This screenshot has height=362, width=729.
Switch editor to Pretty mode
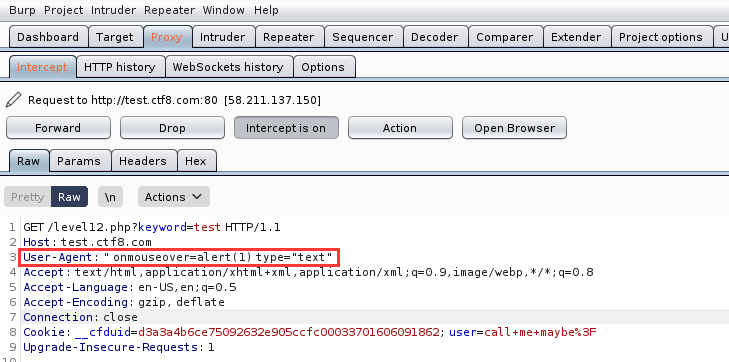pos(27,197)
